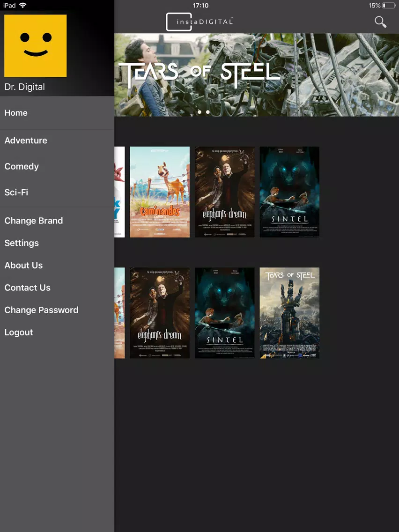399x532 pixels.
Task: Open the Tears of Steel banner
Action: 257,74
